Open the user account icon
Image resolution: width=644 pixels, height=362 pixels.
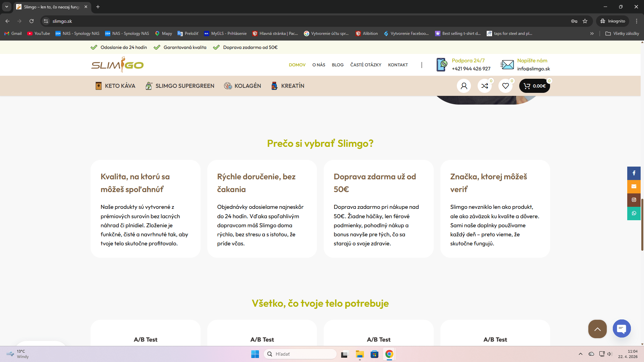click(464, 86)
